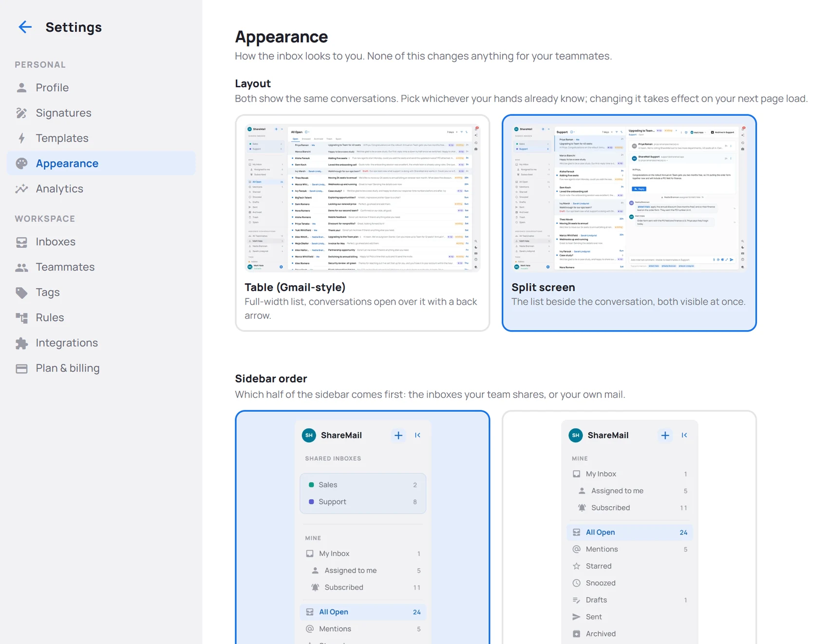This screenshot has width=828, height=644.
Task: Click plus icon in shared-first sidebar preview
Action: click(398, 435)
